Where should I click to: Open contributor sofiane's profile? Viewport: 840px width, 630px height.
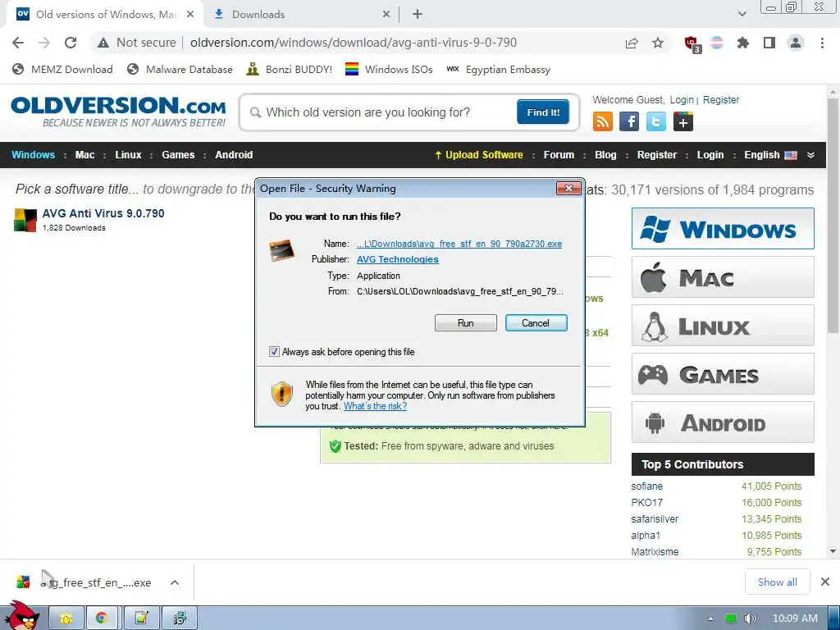tap(646, 486)
